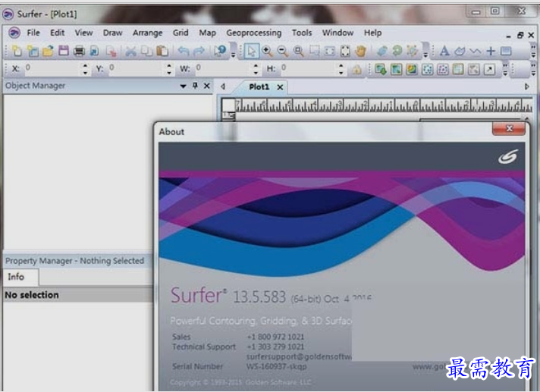Expand draw toolbar overflow options
Image resolution: width=540 pixels, height=392 pixels.
coord(533,51)
